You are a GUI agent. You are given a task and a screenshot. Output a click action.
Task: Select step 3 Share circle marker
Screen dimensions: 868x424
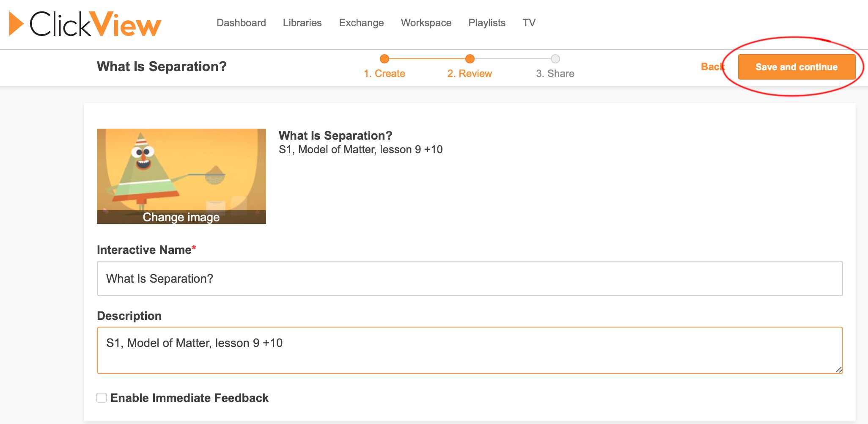point(555,59)
